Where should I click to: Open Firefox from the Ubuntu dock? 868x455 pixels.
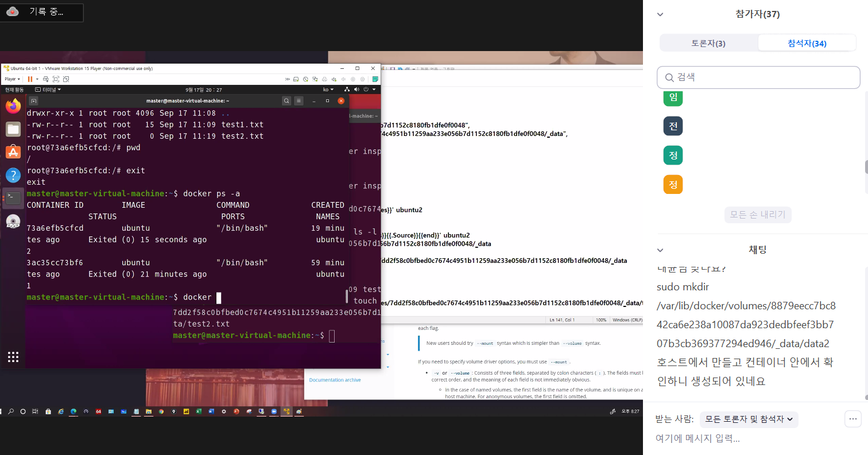13,106
